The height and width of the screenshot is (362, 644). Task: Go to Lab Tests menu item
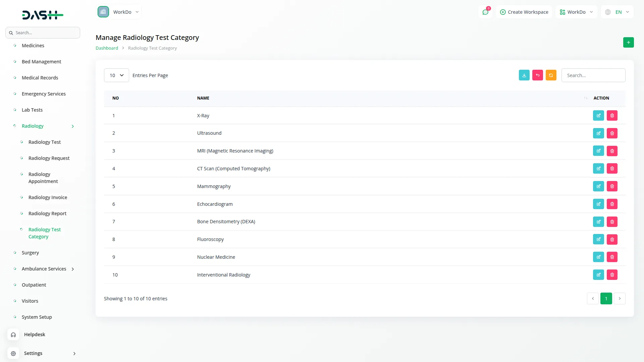(32, 110)
